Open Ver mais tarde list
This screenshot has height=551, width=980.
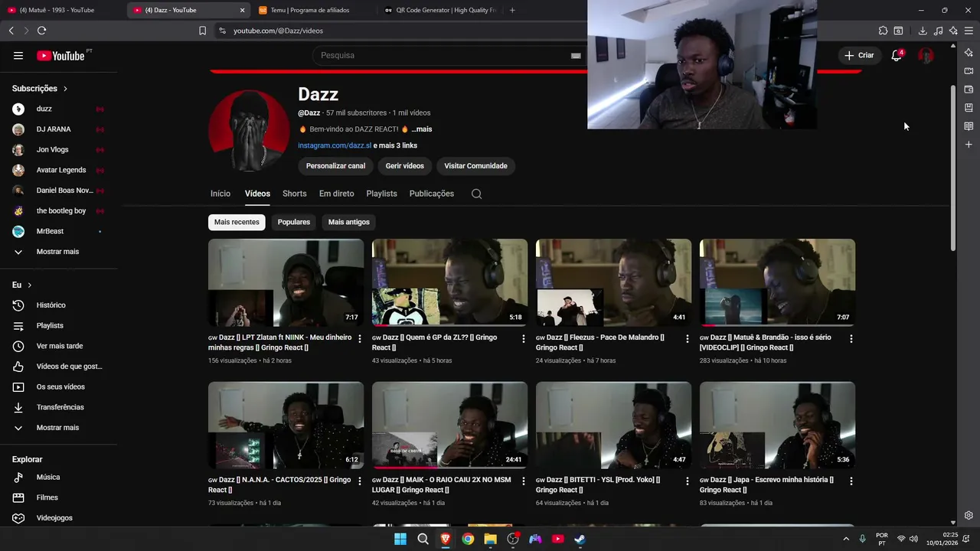[58, 346]
